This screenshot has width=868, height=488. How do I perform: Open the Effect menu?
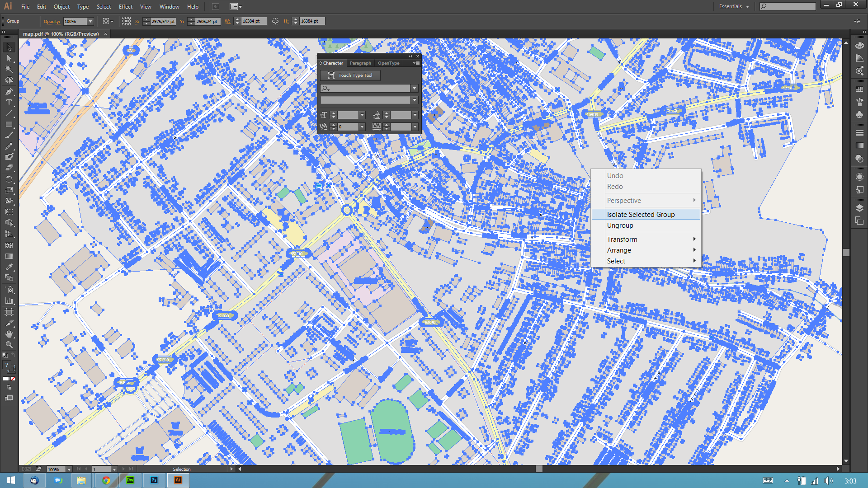tap(126, 7)
